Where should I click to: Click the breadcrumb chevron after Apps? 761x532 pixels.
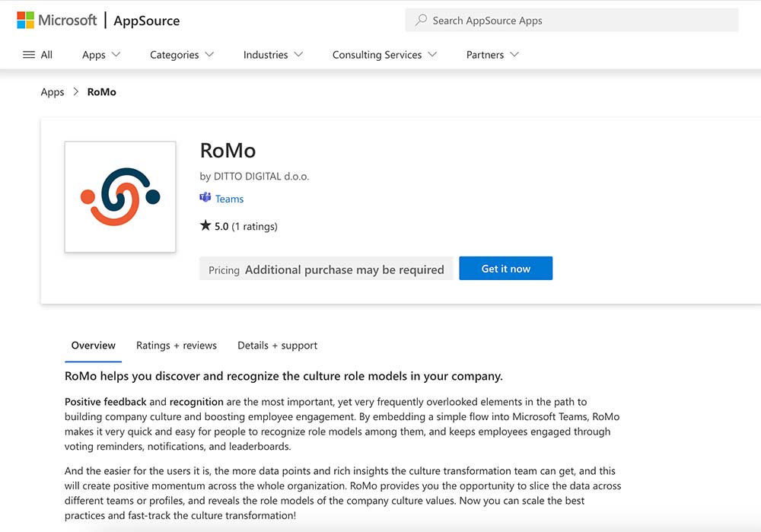point(75,92)
